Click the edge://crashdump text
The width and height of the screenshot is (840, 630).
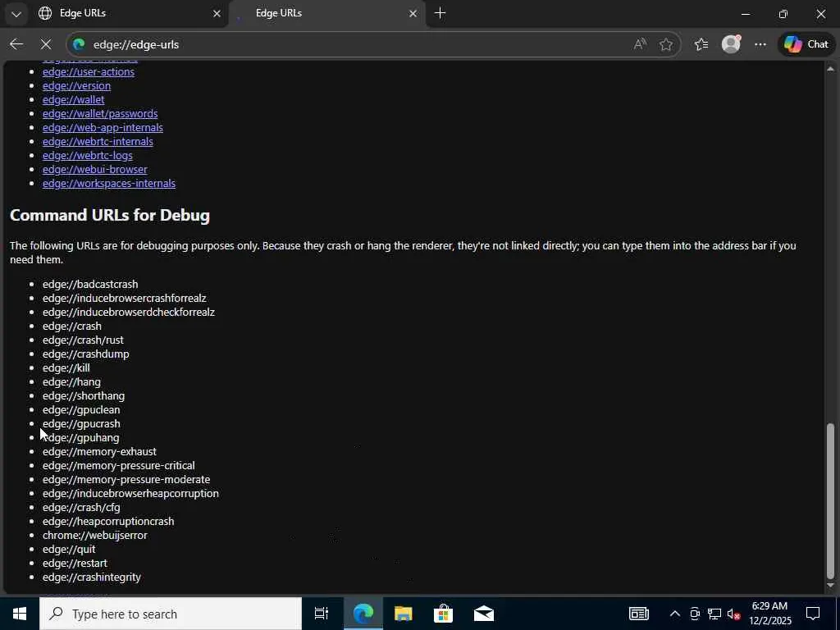pyautogui.click(x=85, y=354)
